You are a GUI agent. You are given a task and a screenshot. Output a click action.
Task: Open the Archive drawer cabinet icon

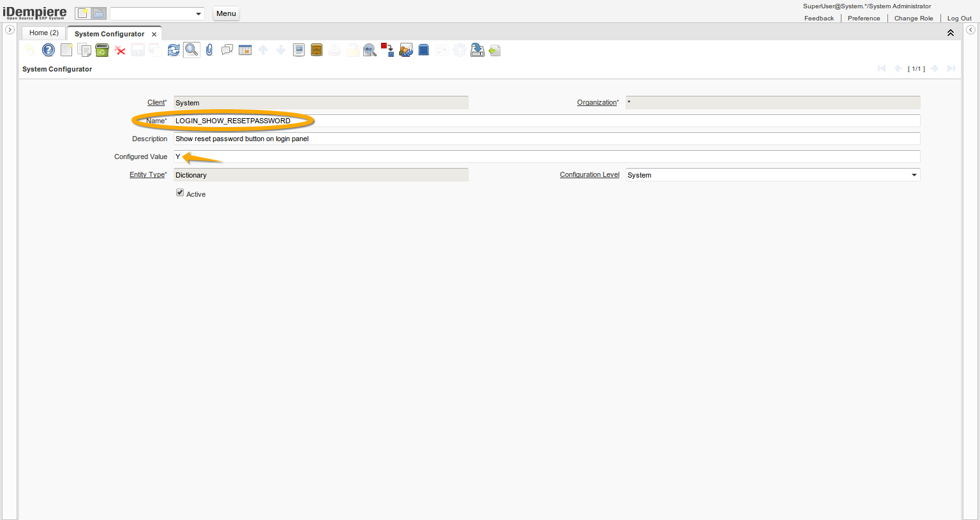pos(317,50)
